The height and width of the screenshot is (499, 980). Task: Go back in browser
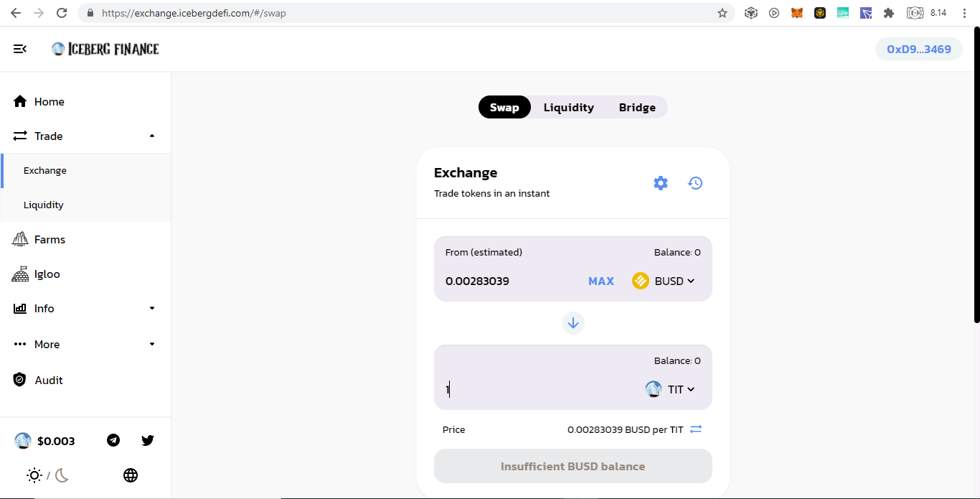pos(16,13)
